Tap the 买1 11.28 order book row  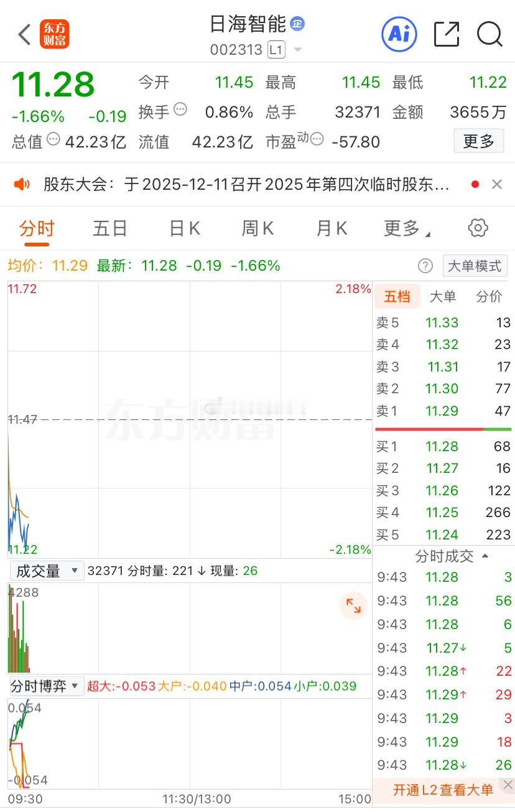click(x=443, y=446)
